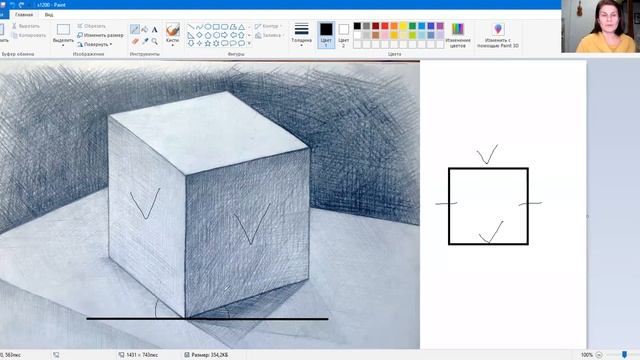Choose the Curve shape
The height and width of the screenshot is (360, 640).
click(199, 27)
